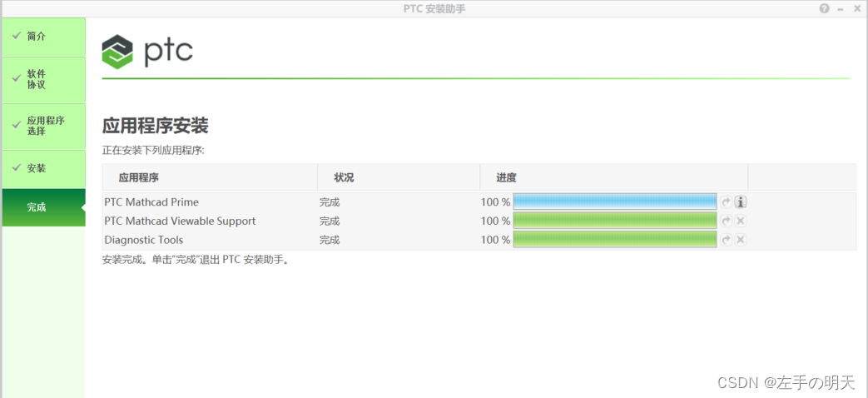Click the 应用程序安装 heading
Image resolution: width=868 pixels, height=398 pixels.
(155, 127)
